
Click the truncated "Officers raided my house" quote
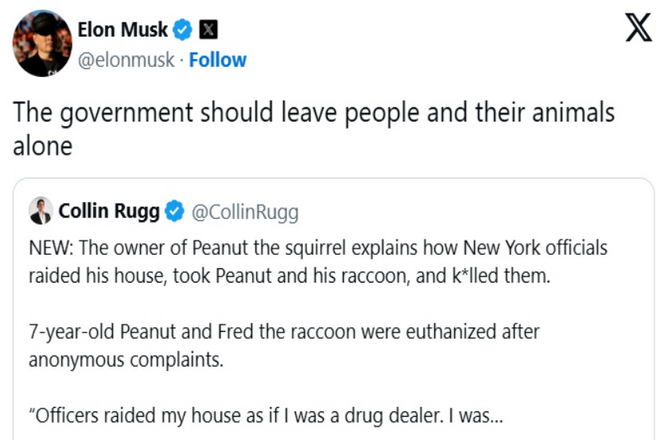click(x=266, y=416)
